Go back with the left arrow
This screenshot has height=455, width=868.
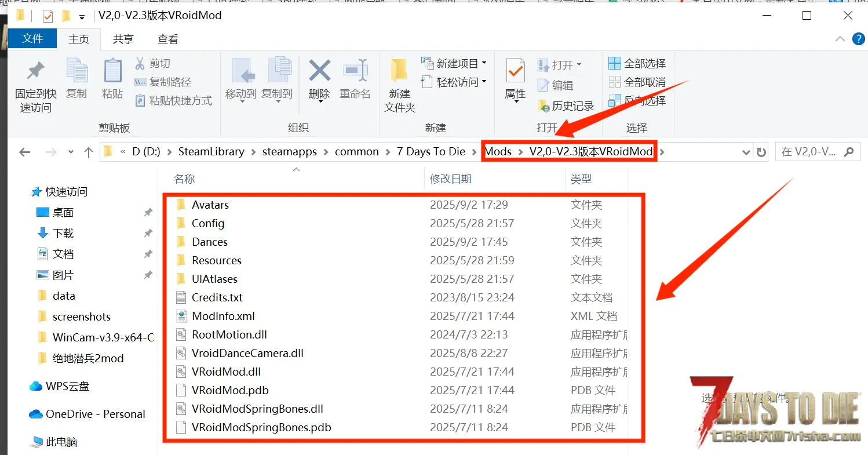[x=24, y=152]
